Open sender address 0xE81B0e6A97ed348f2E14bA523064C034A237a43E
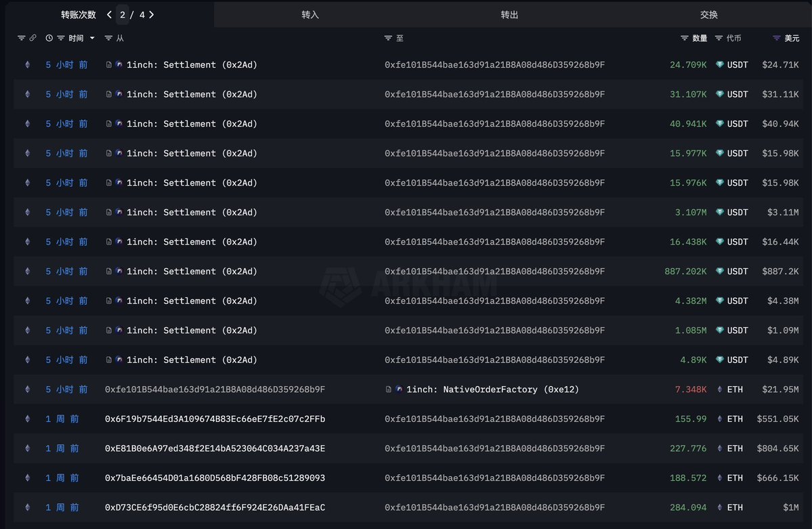This screenshot has width=812, height=529. coord(215,448)
